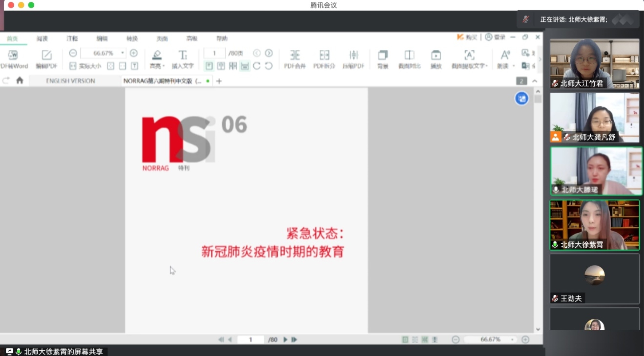This screenshot has width=644, height=356.
Task: Select continuous two-page layout in status bar
Action: coord(425,340)
